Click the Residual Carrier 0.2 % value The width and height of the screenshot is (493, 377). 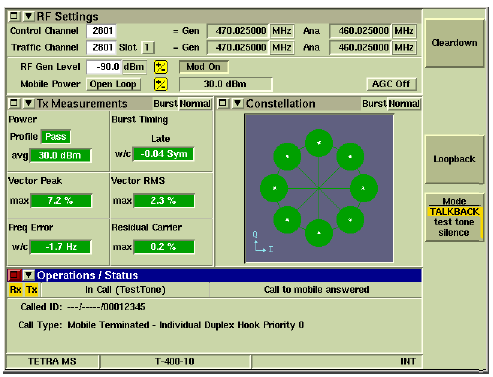point(163,247)
